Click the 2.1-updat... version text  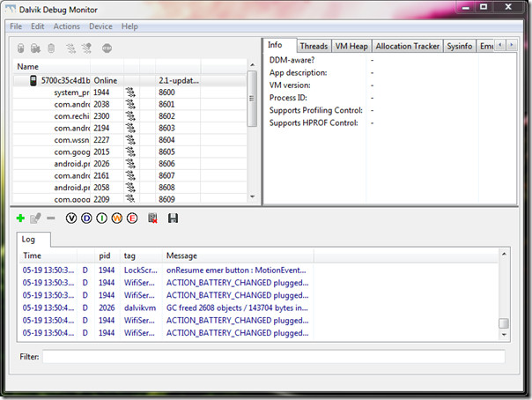point(179,80)
